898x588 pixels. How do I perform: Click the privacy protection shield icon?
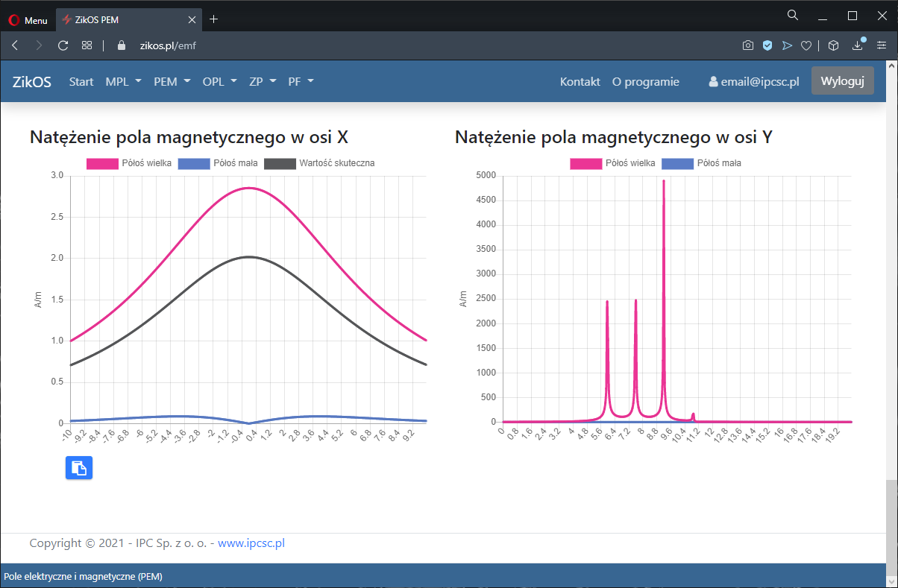767,45
